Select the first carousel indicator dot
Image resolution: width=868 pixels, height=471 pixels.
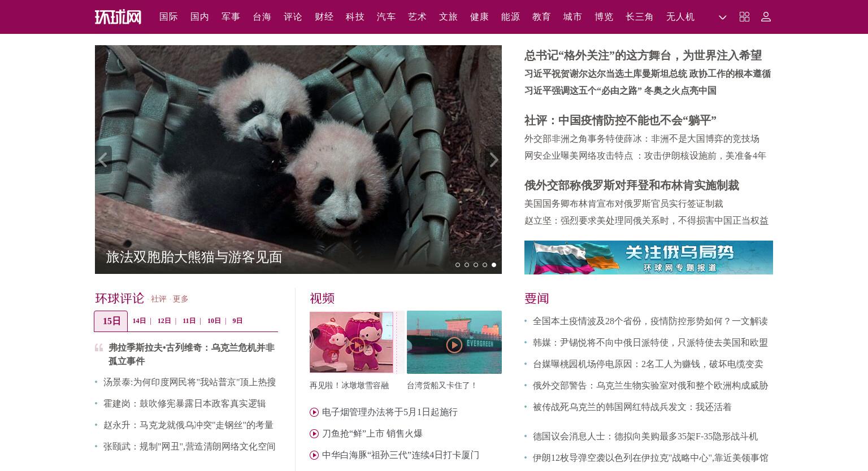pos(458,265)
